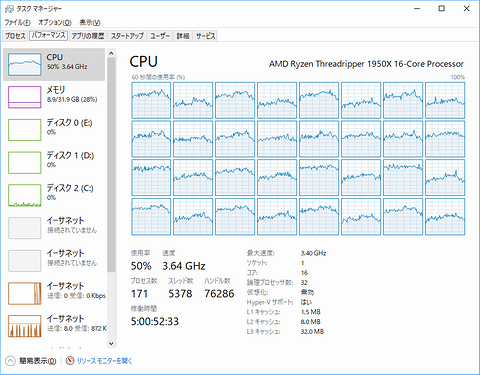This screenshot has height=375, width=480.
Task: Click the 3.40 GHz max speed value
Action: (313, 253)
